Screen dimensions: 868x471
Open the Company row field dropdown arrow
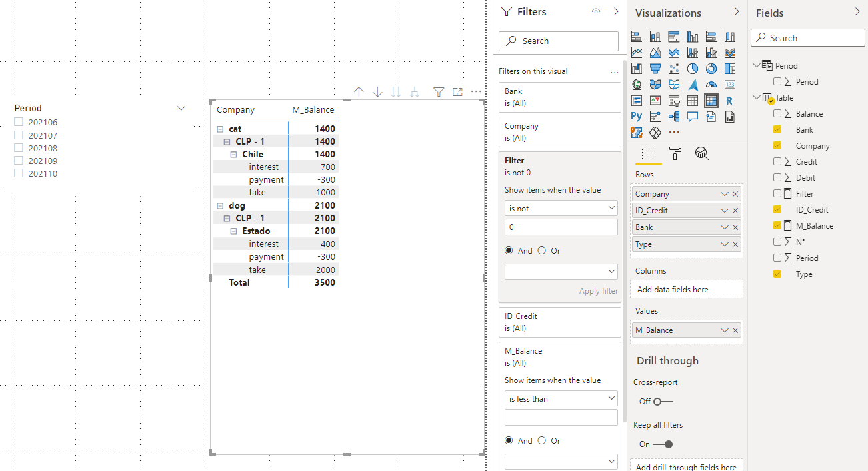coord(725,194)
